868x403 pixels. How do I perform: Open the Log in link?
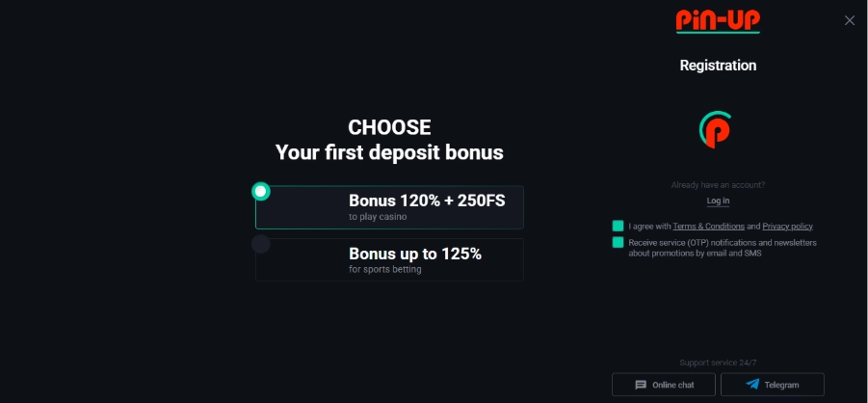tap(718, 201)
